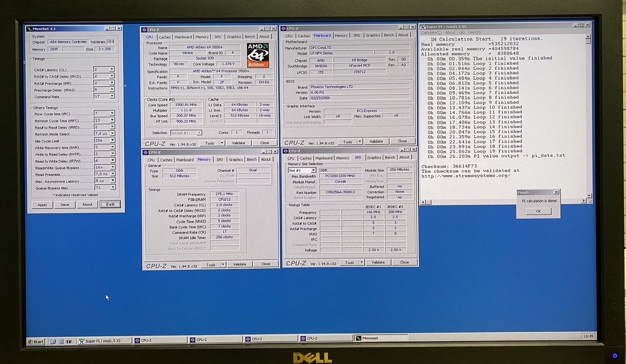Image resolution: width=626 pixels, height=364 pixels.
Task: Open the Write to Read Delay (tWTR) dropdown
Action: click(x=112, y=154)
